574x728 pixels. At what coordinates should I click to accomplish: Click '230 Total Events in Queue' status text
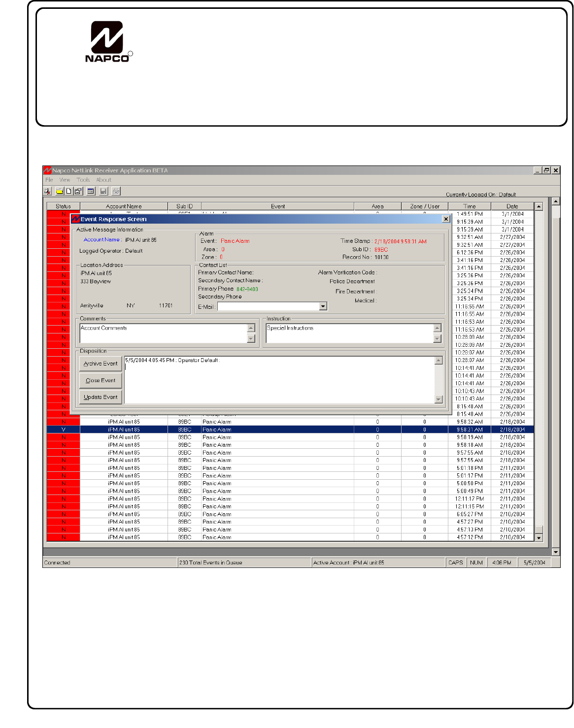[x=211, y=563]
